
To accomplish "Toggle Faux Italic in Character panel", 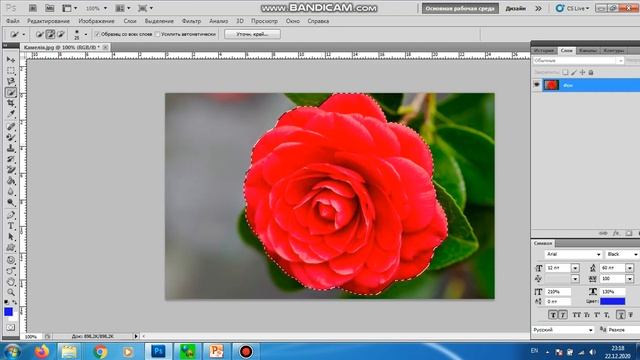I will pyautogui.click(x=563, y=315).
